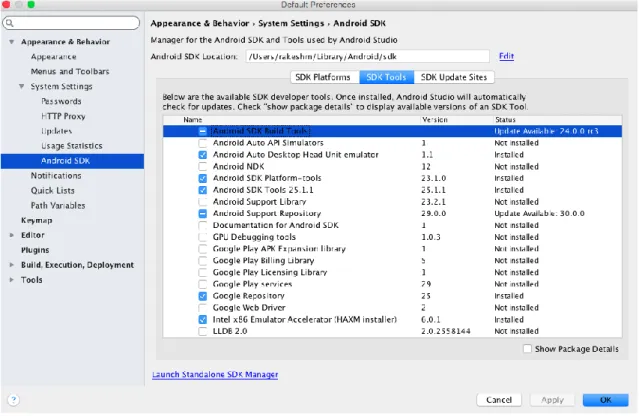Click the Android SDK Location path field
The width and height of the screenshot is (639, 417).
[367, 56]
